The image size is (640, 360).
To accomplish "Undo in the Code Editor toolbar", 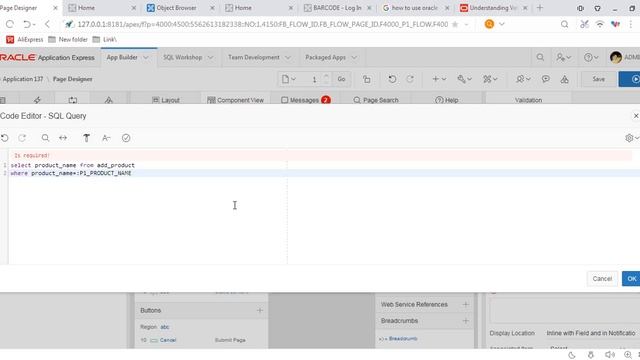I will click(5, 138).
